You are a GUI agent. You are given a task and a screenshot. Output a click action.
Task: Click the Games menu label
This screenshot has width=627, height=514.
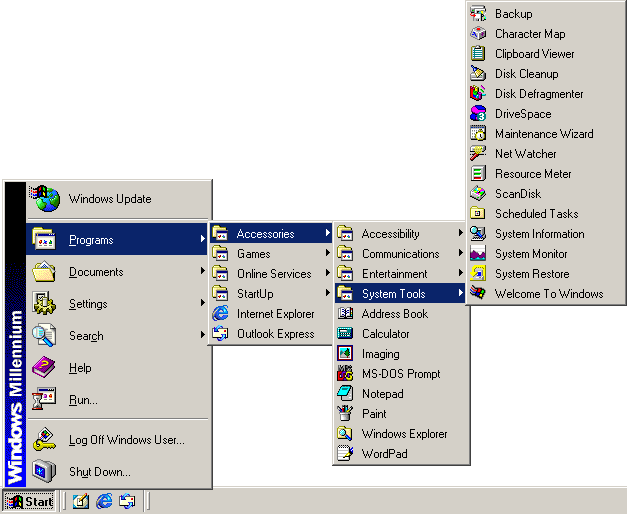click(x=254, y=254)
